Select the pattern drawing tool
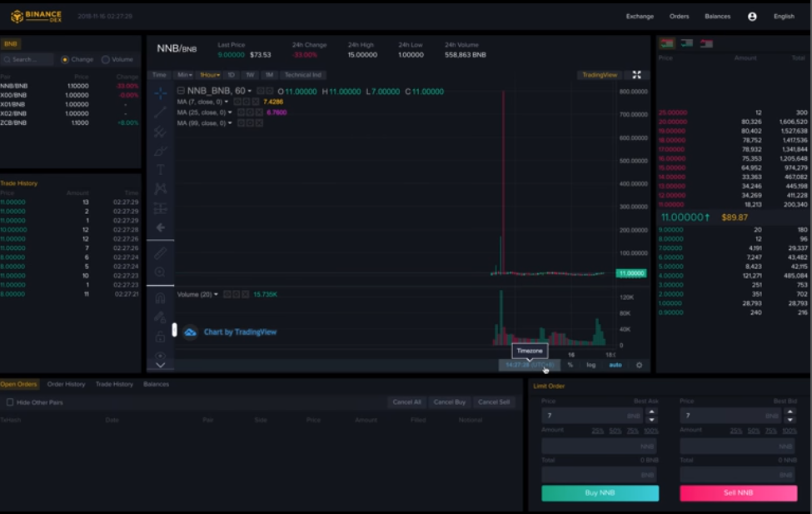Viewport: 812px width, 514px height. tap(161, 189)
